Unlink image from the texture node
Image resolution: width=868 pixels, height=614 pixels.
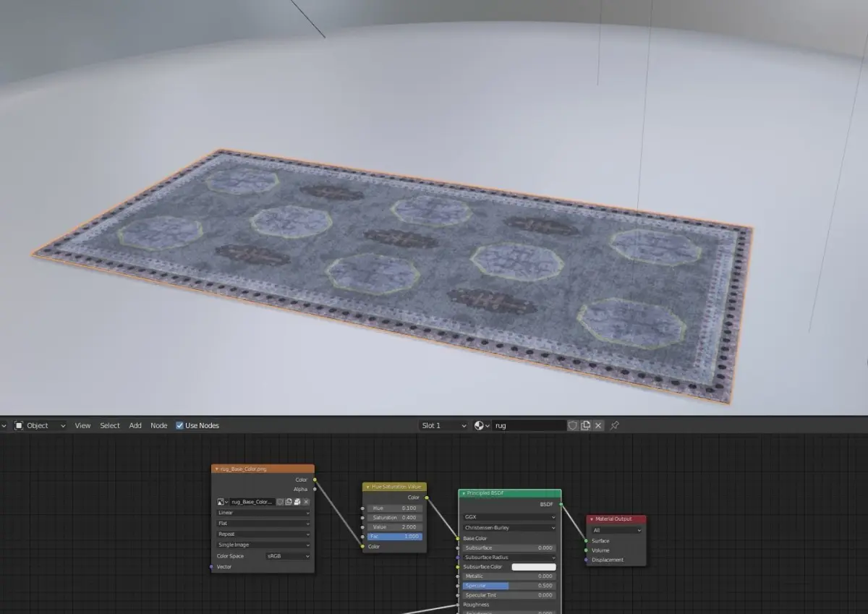pos(305,501)
